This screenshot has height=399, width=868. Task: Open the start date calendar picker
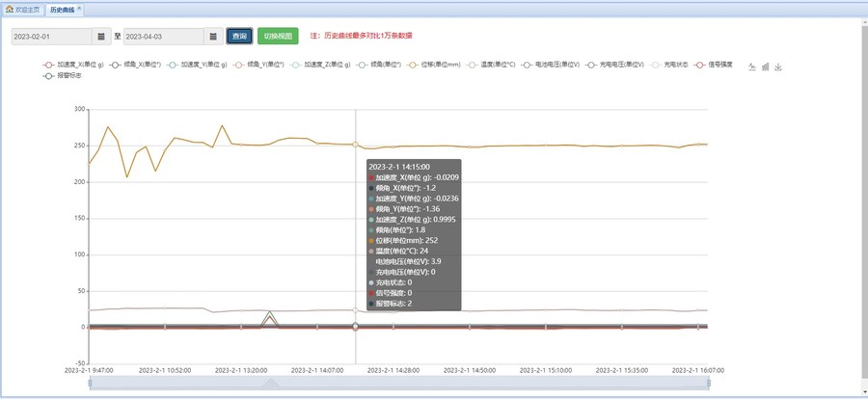pyautogui.click(x=101, y=37)
